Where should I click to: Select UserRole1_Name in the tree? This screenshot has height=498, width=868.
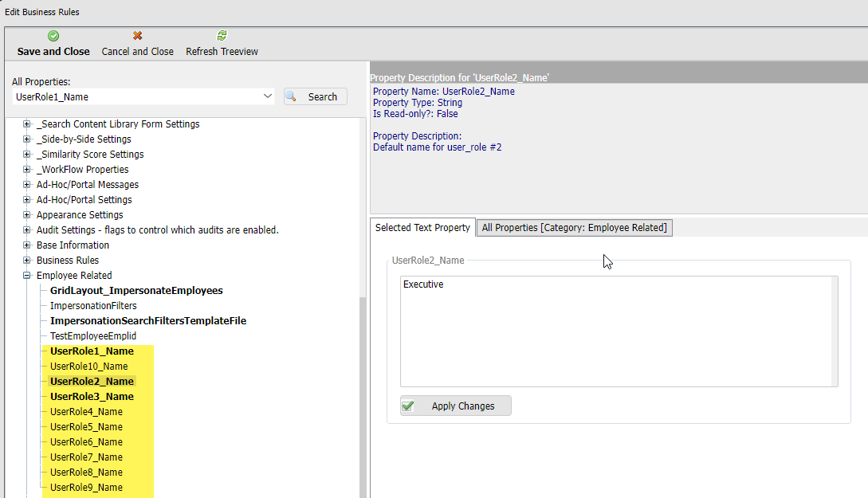[x=92, y=351]
